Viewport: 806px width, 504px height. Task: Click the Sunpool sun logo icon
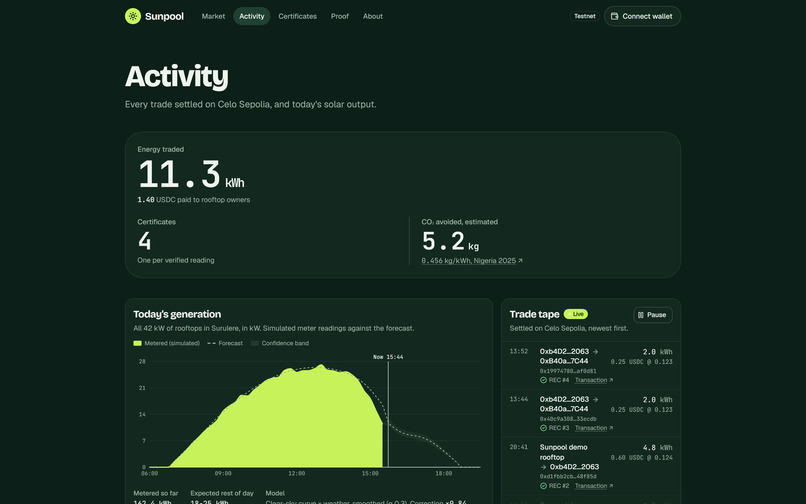click(133, 16)
